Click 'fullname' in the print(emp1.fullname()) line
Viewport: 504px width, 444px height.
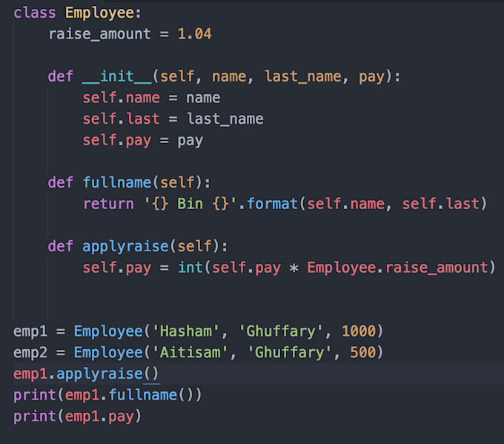(x=143, y=395)
